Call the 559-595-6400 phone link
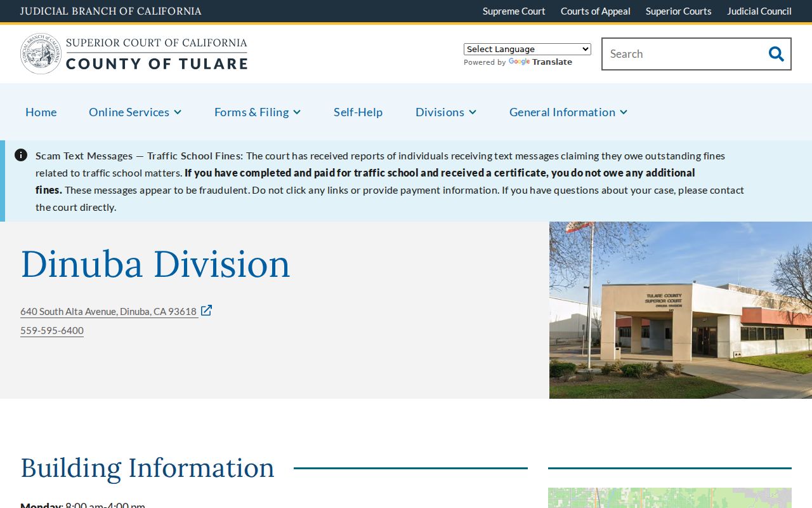Image resolution: width=812 pixels, height=508 pixels. (52, 330)
